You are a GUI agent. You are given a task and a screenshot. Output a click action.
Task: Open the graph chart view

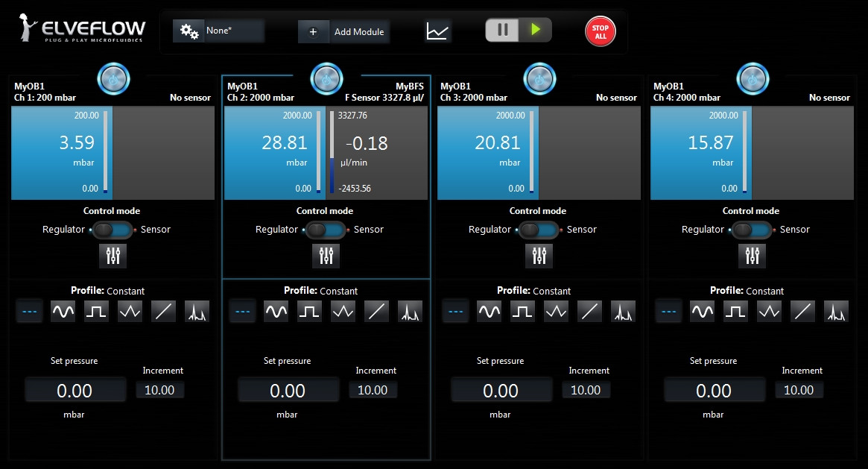(x=438, y=31)
